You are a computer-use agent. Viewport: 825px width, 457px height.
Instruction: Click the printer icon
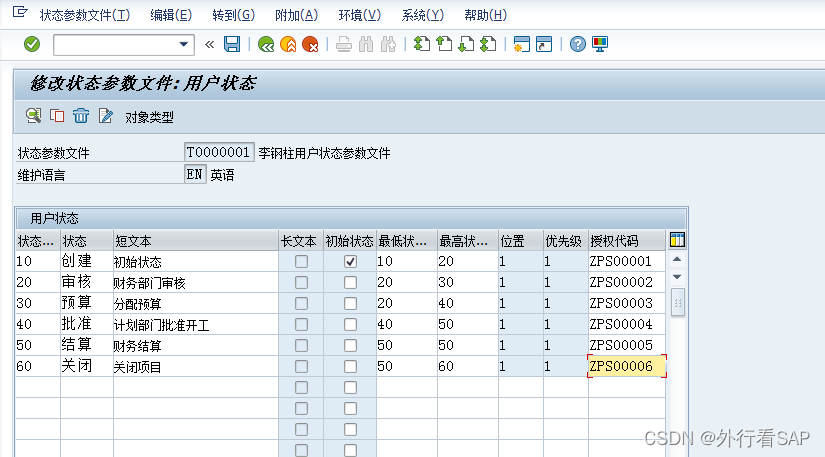coord(344,44)
